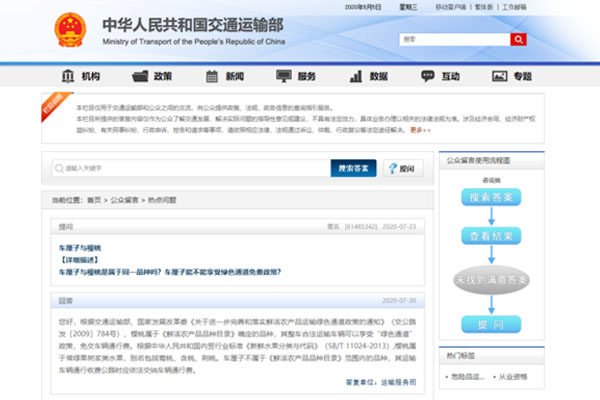Open 公众留言 breadcrumb link
The image size is (600, 400).
124,200
